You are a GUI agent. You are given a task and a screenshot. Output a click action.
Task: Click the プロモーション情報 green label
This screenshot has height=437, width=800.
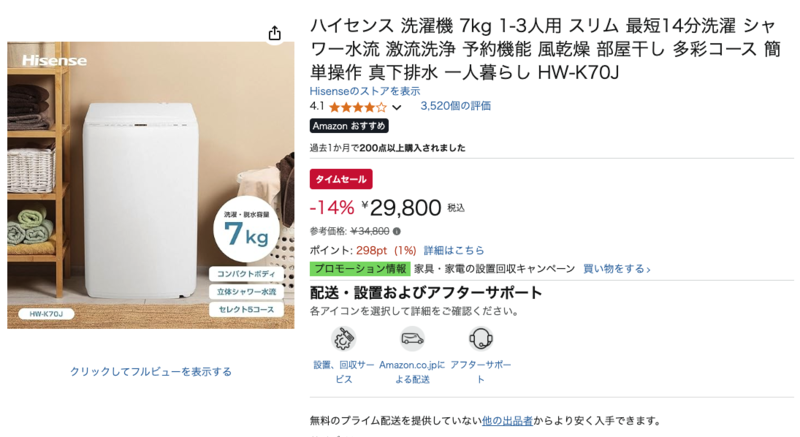pos(360,269)
